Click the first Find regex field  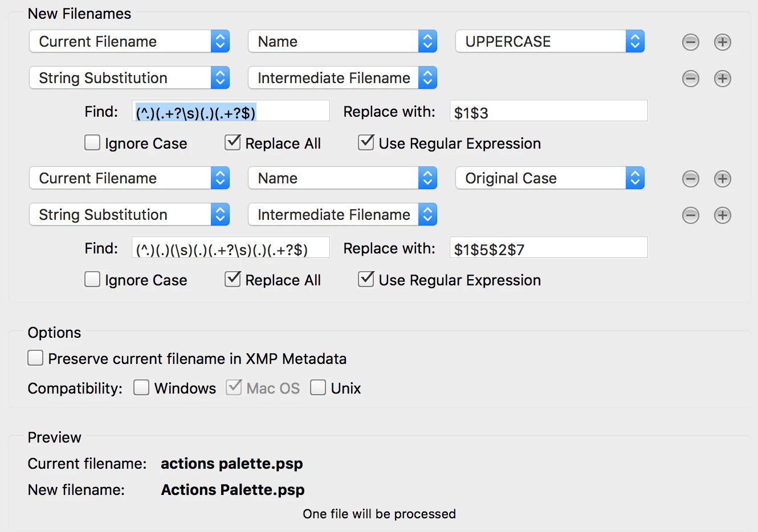pos(231,111)
